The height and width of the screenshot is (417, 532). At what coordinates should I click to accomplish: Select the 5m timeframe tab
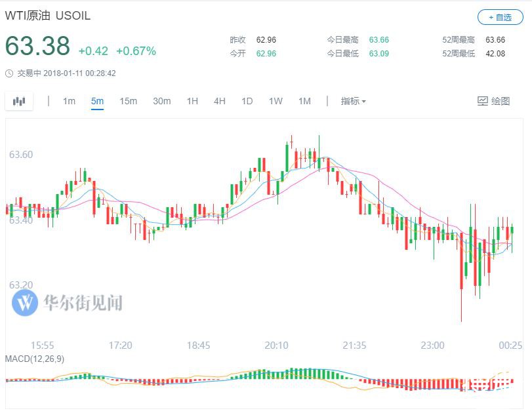(x=97, y=101)
